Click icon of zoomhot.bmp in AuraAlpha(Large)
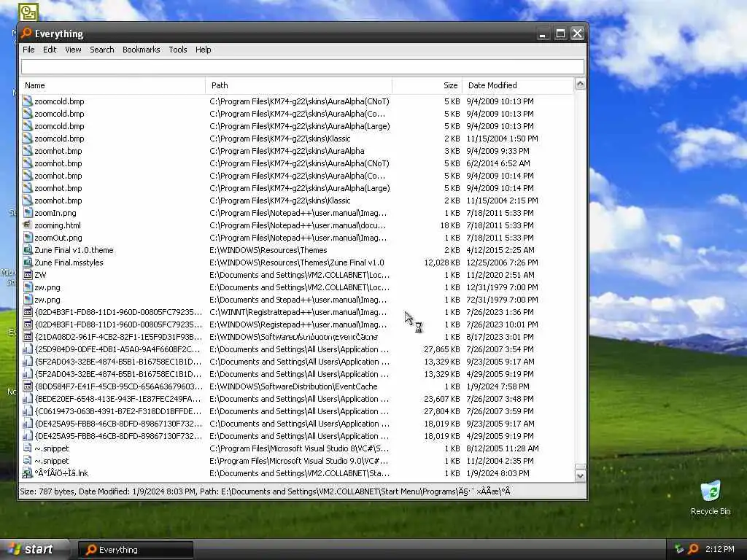747x560 pixels. (28, 188)
